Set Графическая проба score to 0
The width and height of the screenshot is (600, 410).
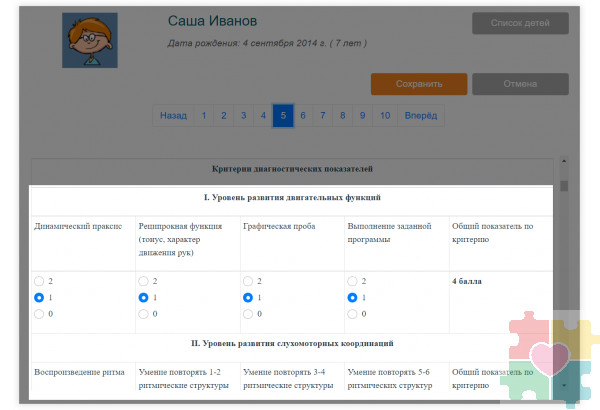tap(247, 314)
